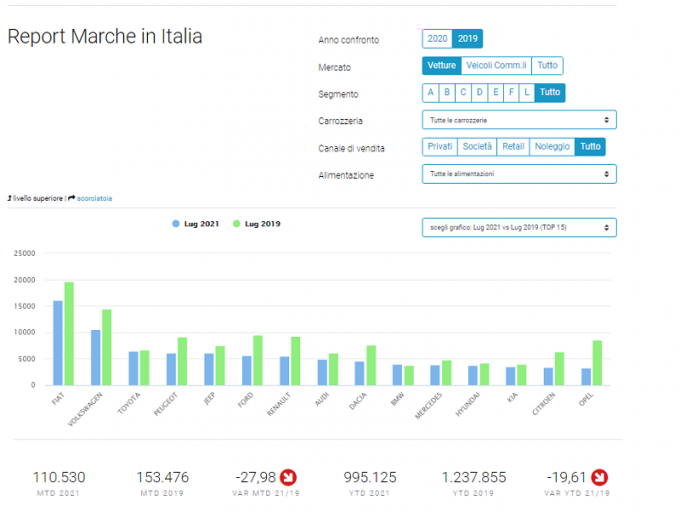Screen dimensions: 680x512
Task: Click the 1.237.855 YTD 2019 value
Action: [474, 477]
